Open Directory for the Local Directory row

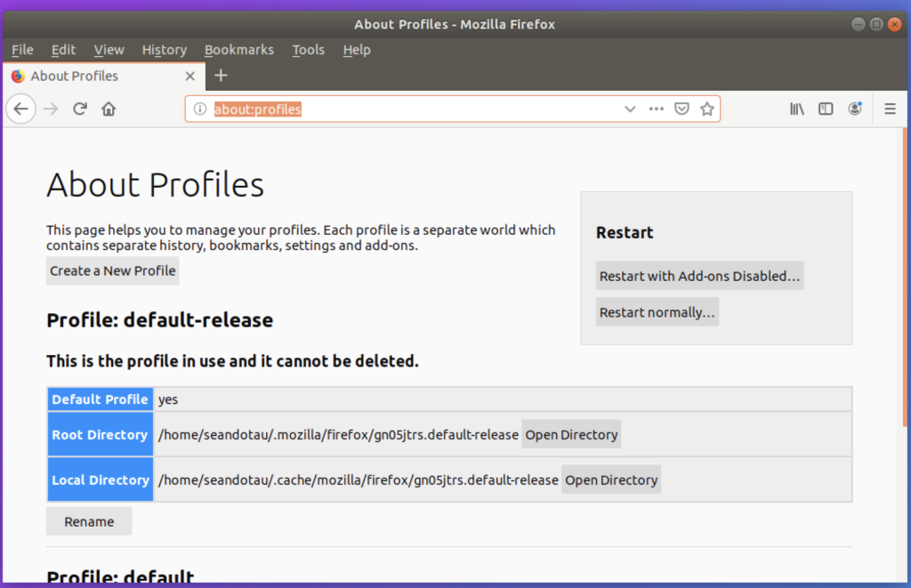click(611, 480)
